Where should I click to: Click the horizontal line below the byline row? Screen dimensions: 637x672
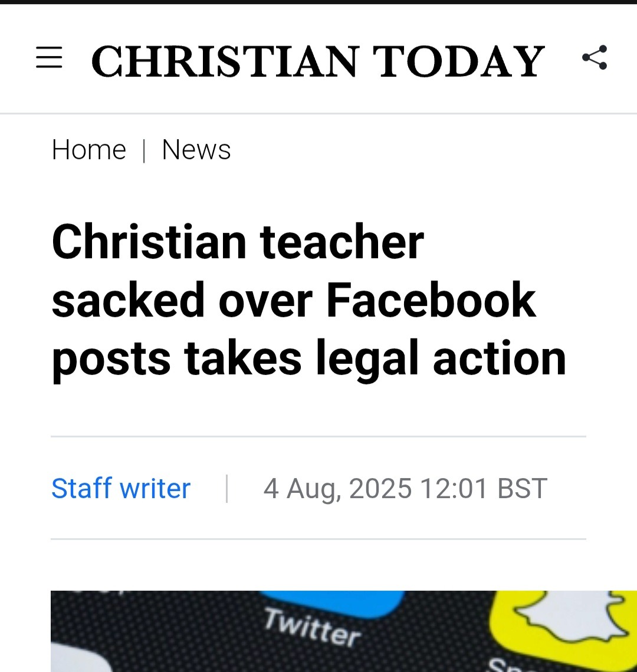pos(318,539)
